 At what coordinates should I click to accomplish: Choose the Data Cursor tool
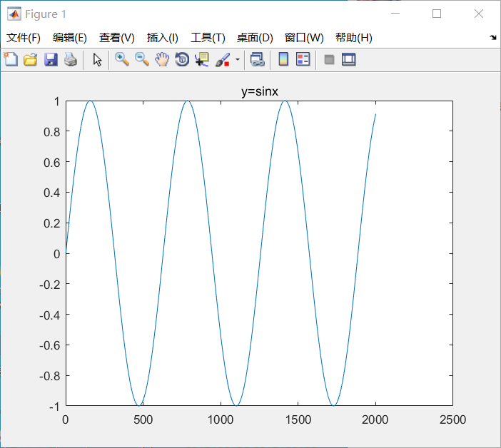coord(202,59)
